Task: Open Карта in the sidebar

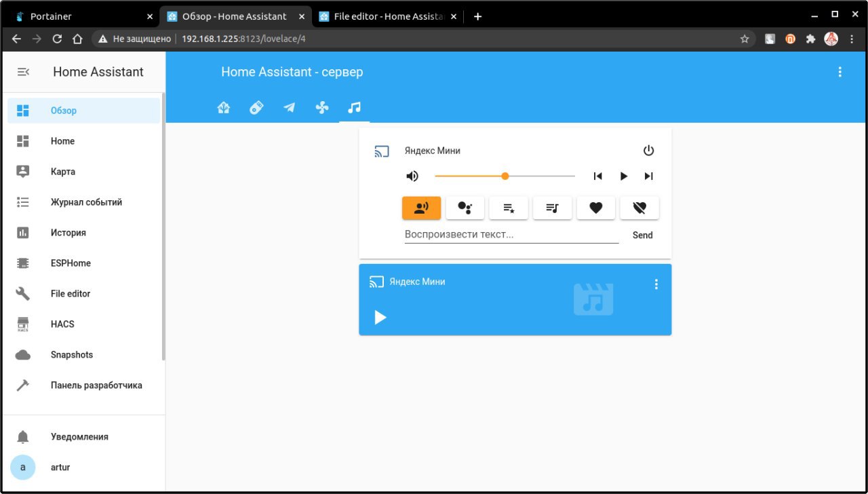Action: (84, 172)
